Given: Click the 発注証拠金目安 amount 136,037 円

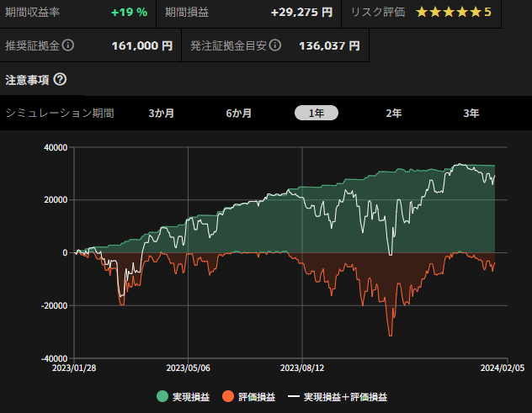Looking at the screenshot, I should point(329,45).
